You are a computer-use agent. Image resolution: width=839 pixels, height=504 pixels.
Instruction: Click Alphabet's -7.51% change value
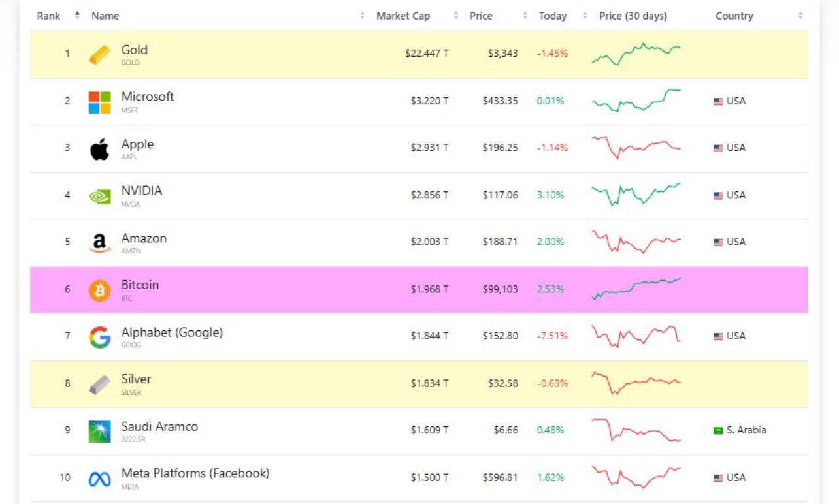click(552, 336)
